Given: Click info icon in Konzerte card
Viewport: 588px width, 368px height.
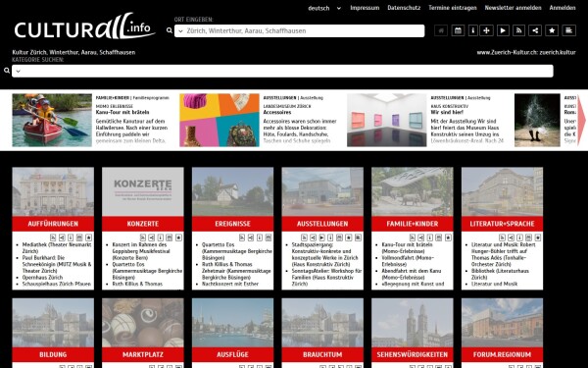Looking at the screenshot, I should 161,237.
